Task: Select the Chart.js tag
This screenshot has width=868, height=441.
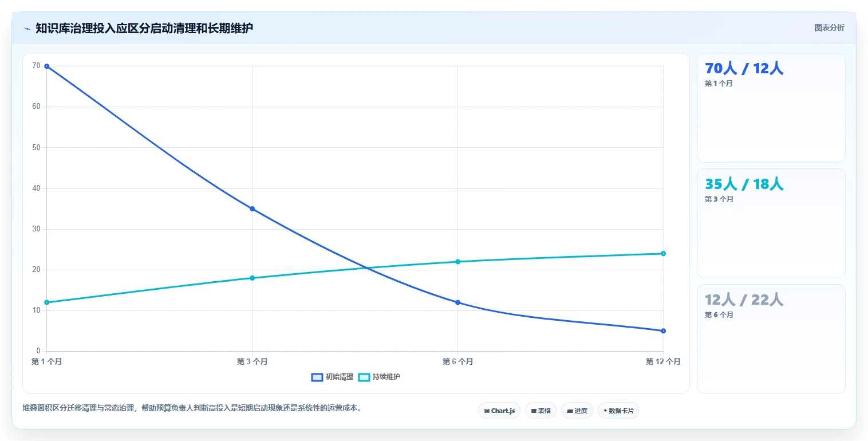Action: click(499, 411)
